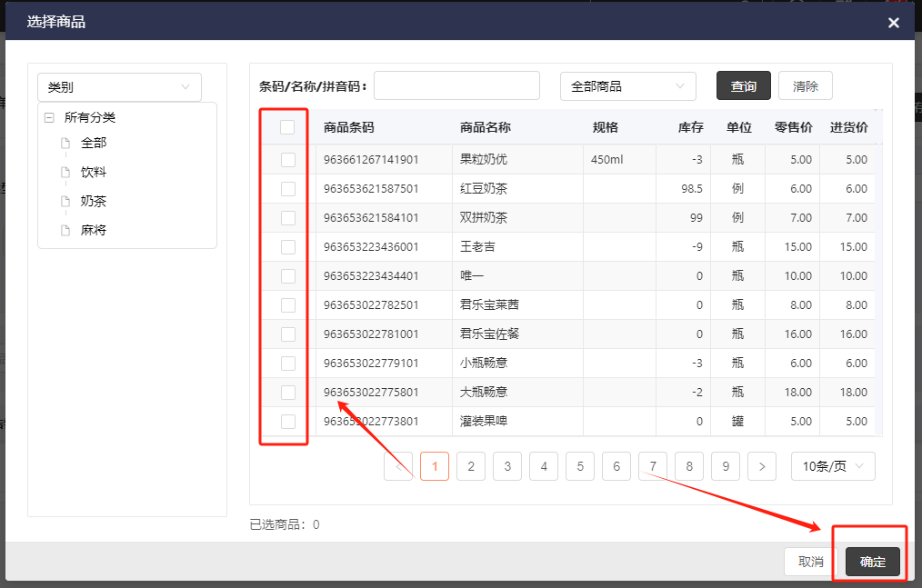Click the file icon beside 麻将

point(65,230)
